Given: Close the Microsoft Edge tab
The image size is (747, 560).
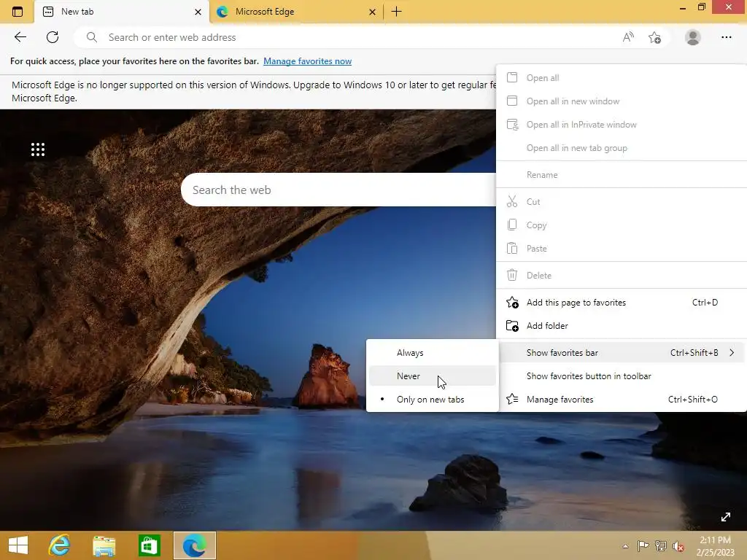Looking at the screenshot, I should (373, 12).
